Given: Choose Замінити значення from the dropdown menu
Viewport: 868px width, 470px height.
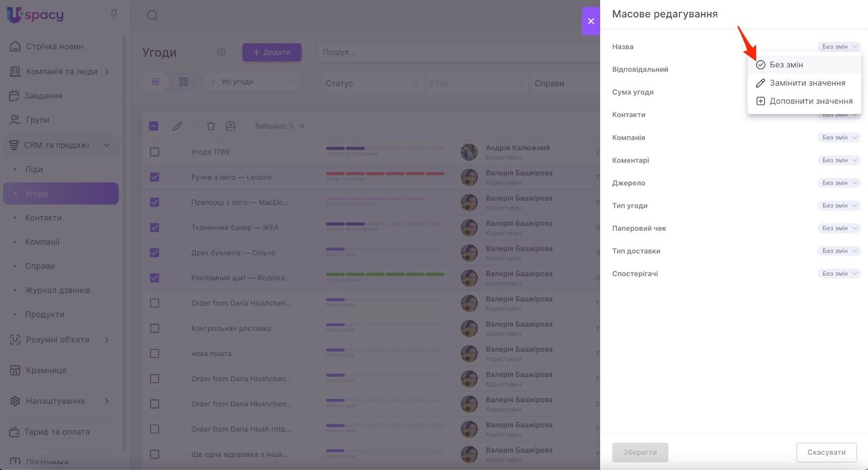Looking at the screenshot, I should (807, 83).
